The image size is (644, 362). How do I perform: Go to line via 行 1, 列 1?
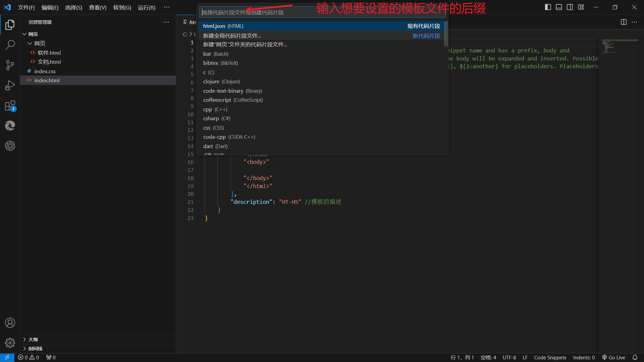(462, 357)
